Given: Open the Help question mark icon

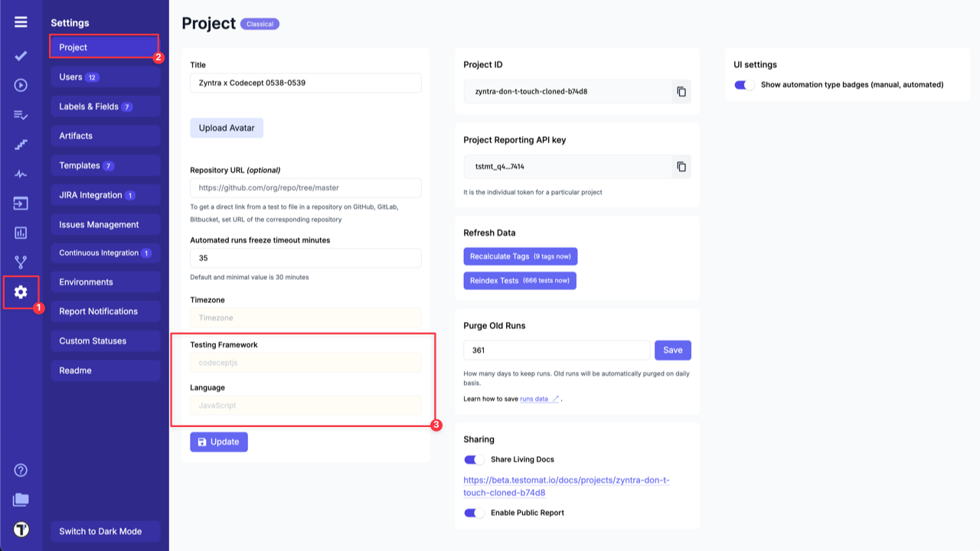Looking at the screenshot, I should tap(21, 470).
